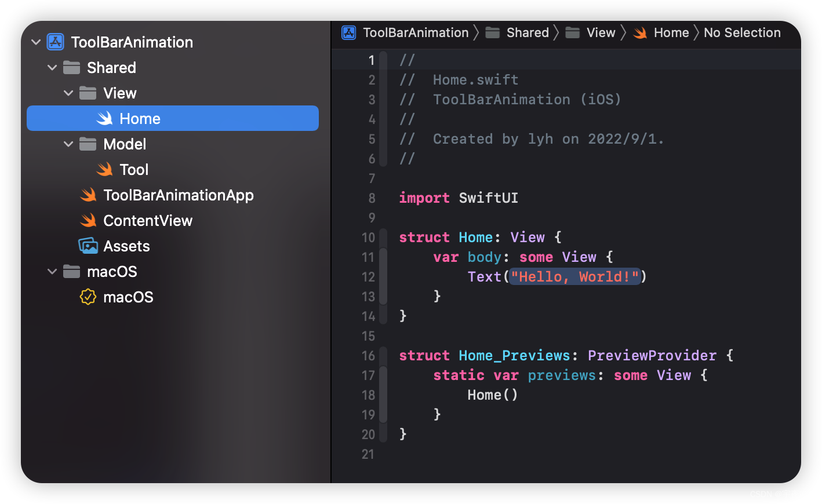Select the Shared group label

click(x=111, y=68)
